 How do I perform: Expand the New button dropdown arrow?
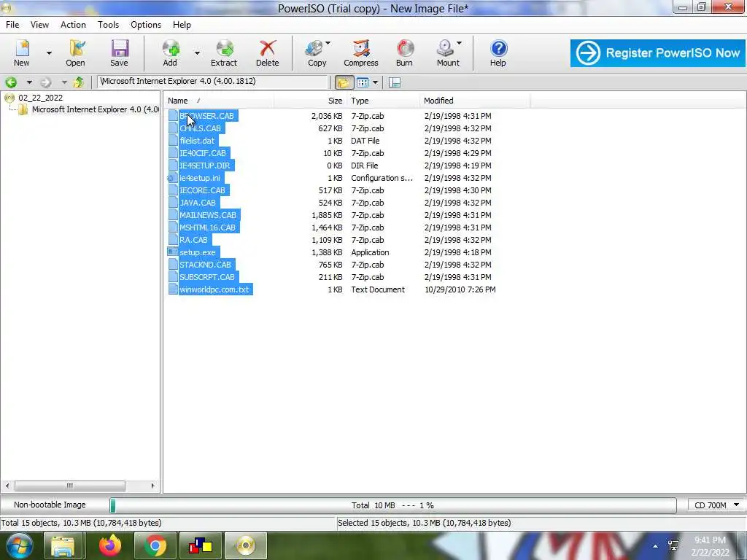(x=49, y=52)
